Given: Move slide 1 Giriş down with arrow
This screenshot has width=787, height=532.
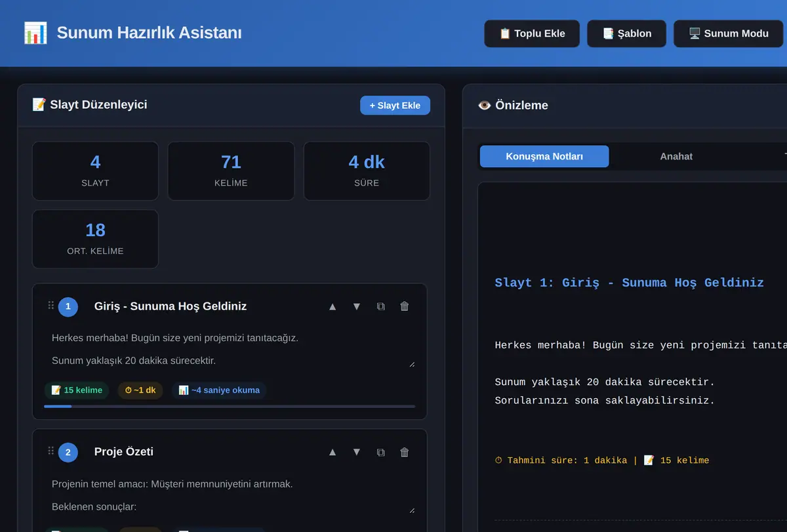Looking at the screenshot, I should click(x=357, y=306).
